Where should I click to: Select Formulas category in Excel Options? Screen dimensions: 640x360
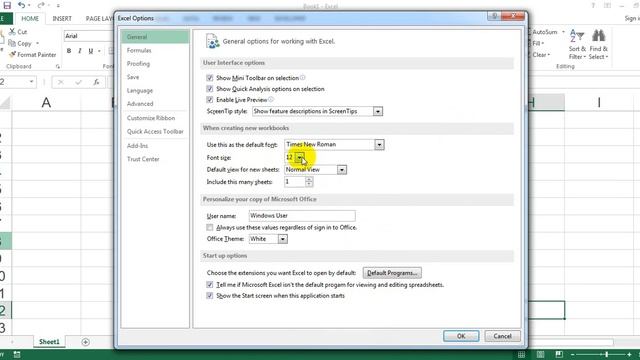click(155, 50)
